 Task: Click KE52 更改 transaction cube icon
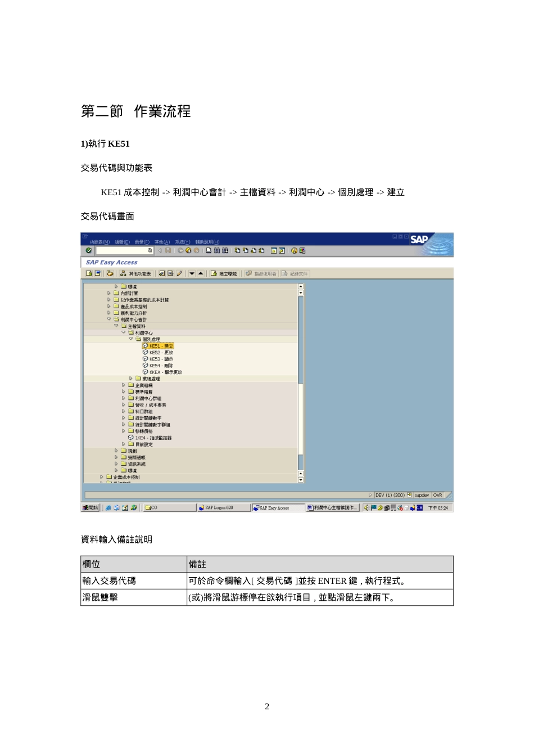click(146, 353)
